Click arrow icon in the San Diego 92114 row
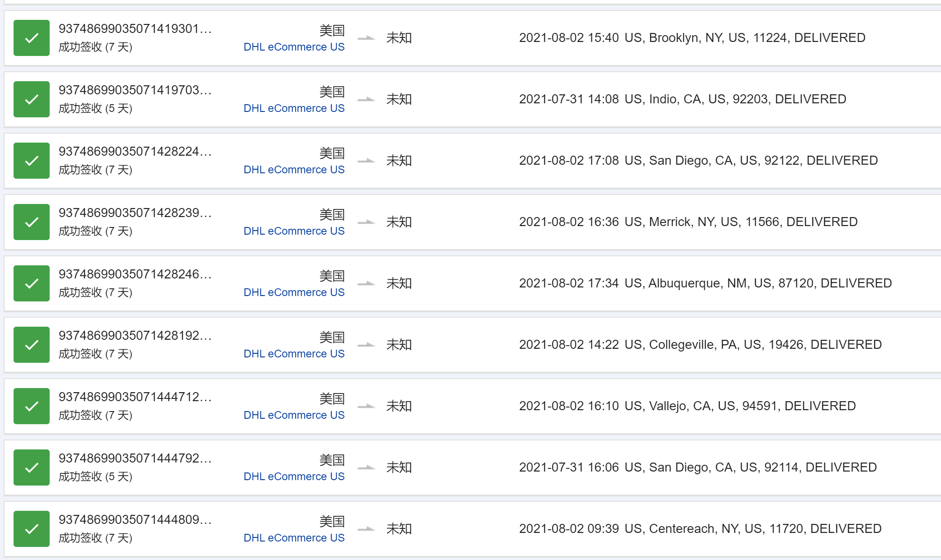This screenshot has width=941, height=560. tap(366, 467)
